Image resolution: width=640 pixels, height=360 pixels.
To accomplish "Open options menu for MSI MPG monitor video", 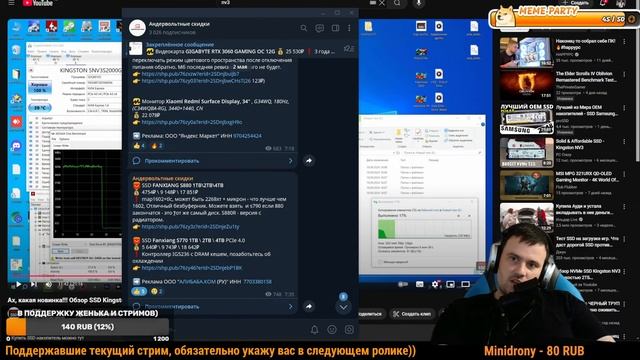I will 624,174.
